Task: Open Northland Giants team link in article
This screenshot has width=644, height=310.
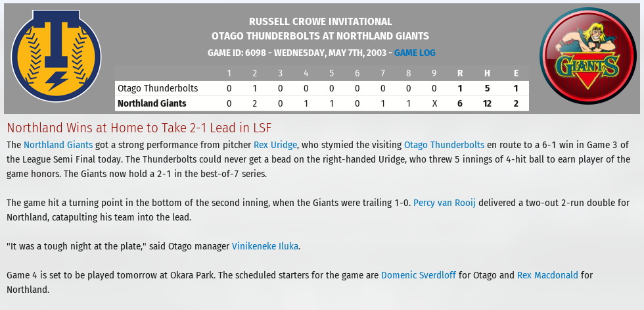Action: click(58, 145)
